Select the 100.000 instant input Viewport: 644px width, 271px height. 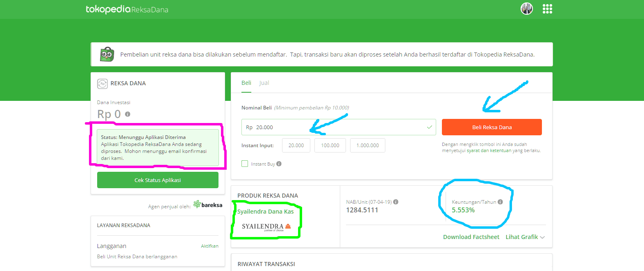(330, 146)
